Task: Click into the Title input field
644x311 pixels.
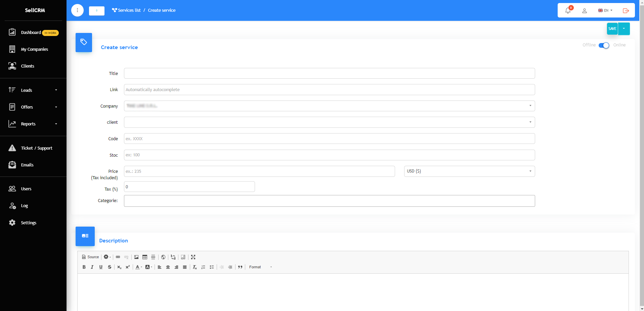Action: pyautogui.click(x=329, y=73)
